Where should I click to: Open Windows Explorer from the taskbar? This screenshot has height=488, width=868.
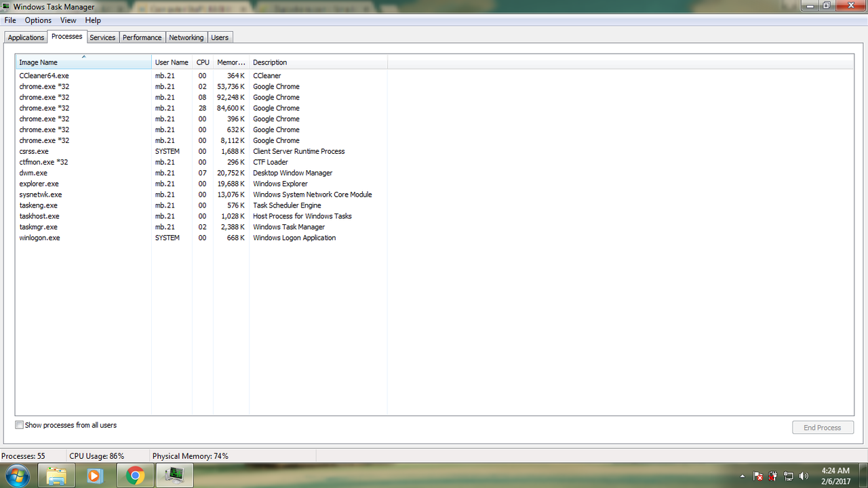click(56, 476)
